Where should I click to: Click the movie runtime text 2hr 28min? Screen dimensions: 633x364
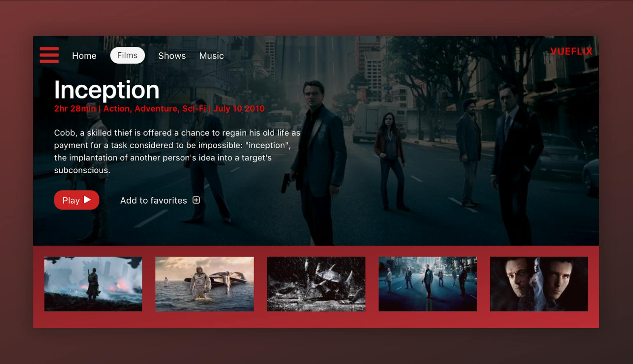click(75, 108)
